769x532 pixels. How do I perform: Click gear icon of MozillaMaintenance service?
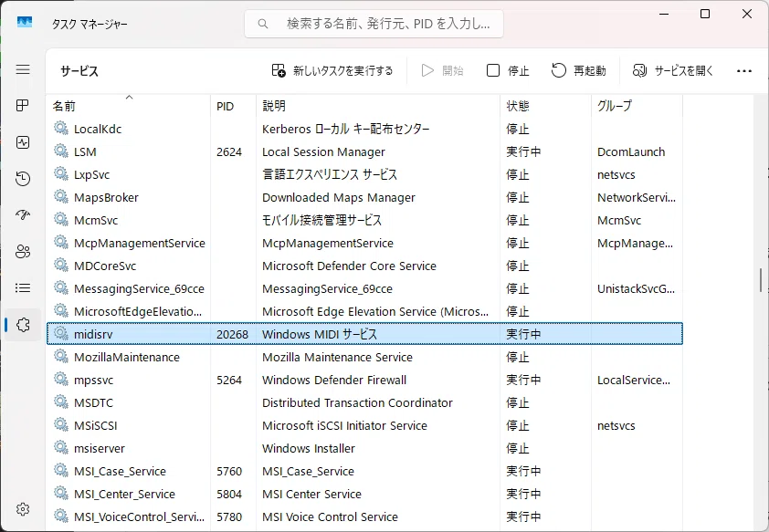(61, 356)
